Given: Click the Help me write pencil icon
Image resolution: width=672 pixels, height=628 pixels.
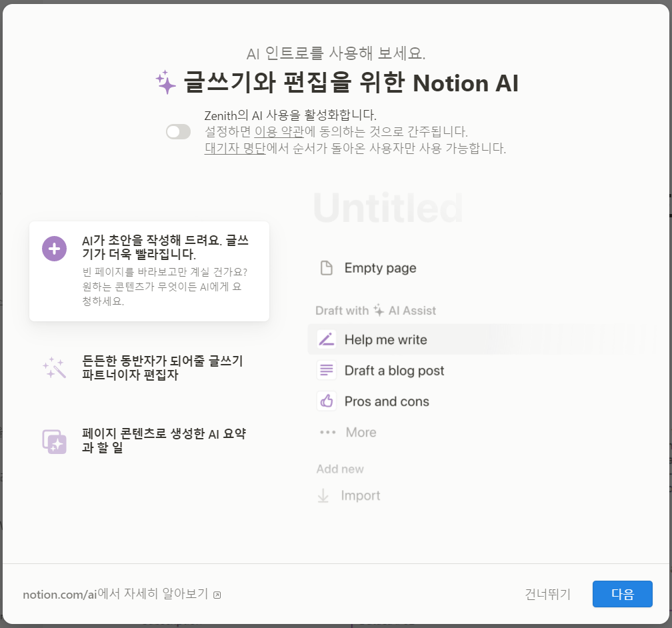Looking at the screenshot, I should point(327,339).
